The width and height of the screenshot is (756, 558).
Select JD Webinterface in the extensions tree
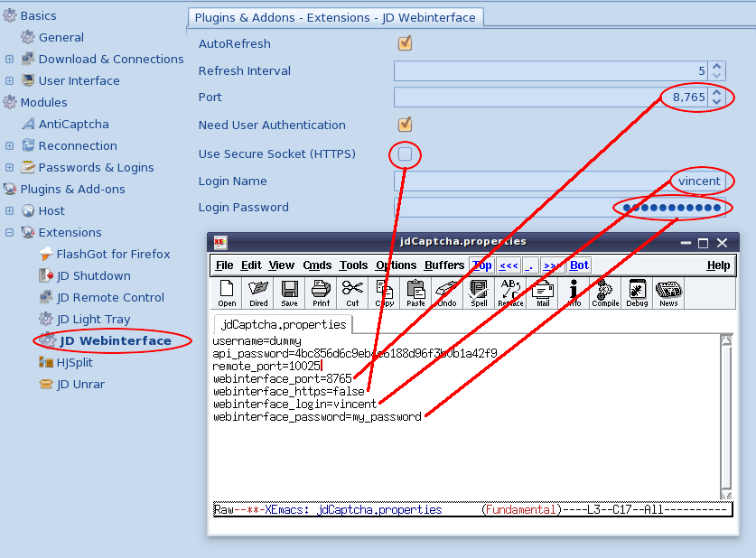(x=116, y=340)
